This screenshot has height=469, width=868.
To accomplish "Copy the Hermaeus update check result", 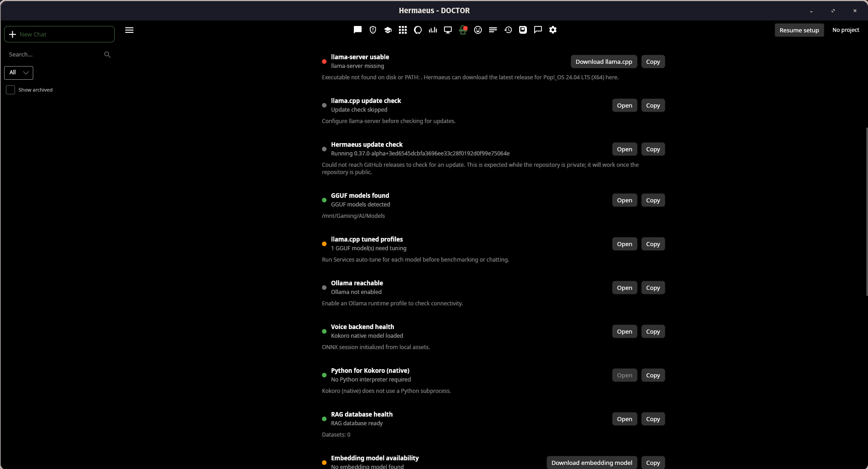I will 653,149.
